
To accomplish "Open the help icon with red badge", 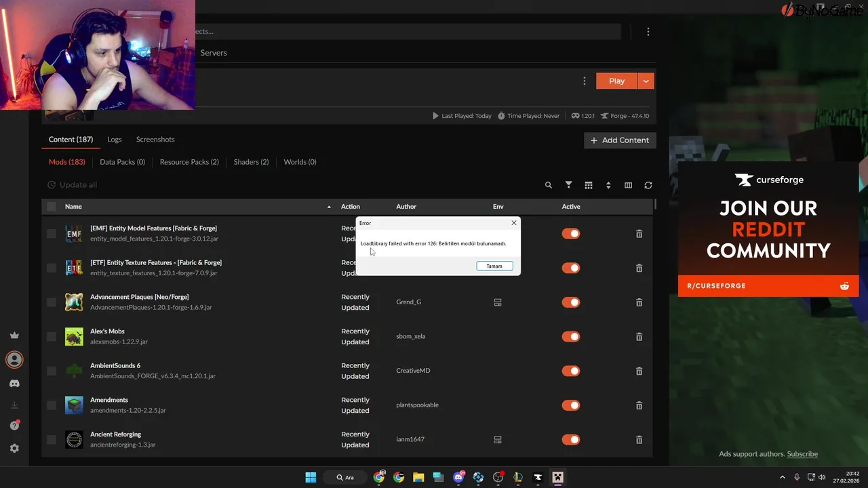I will click(14, 426).
